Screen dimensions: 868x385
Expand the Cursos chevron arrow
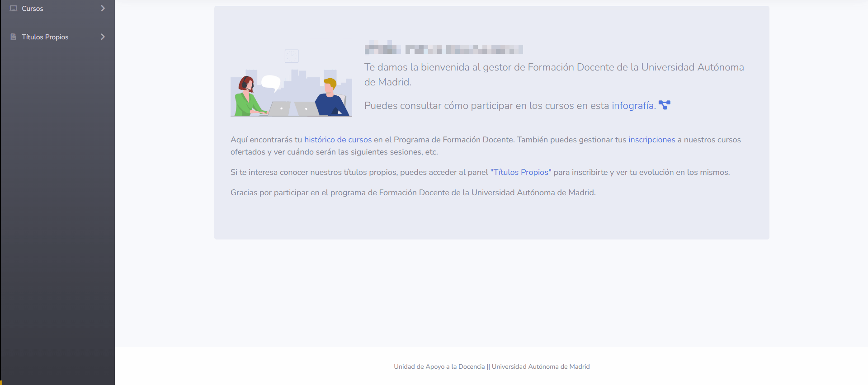(103, 9)
